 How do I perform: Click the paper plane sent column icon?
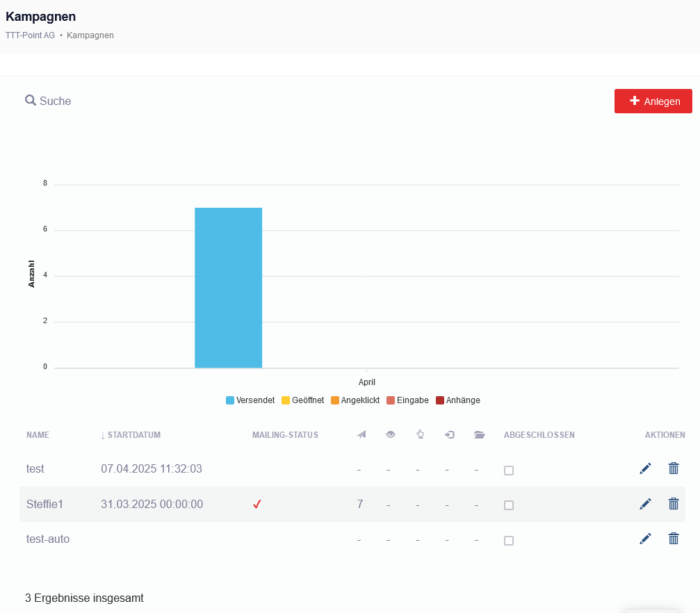point(361,435)
